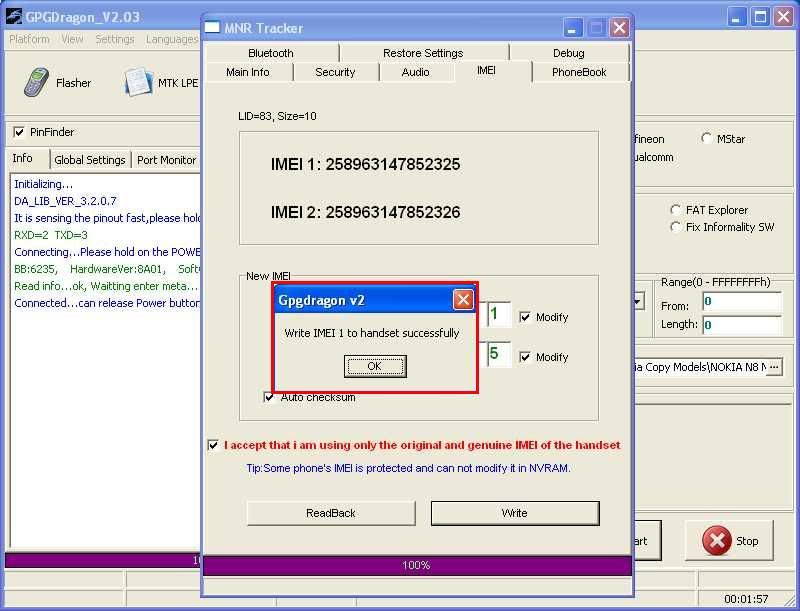
Task: Toggle the genuine IMEI acceptance checkbox
Action: (x=213, y=445)
